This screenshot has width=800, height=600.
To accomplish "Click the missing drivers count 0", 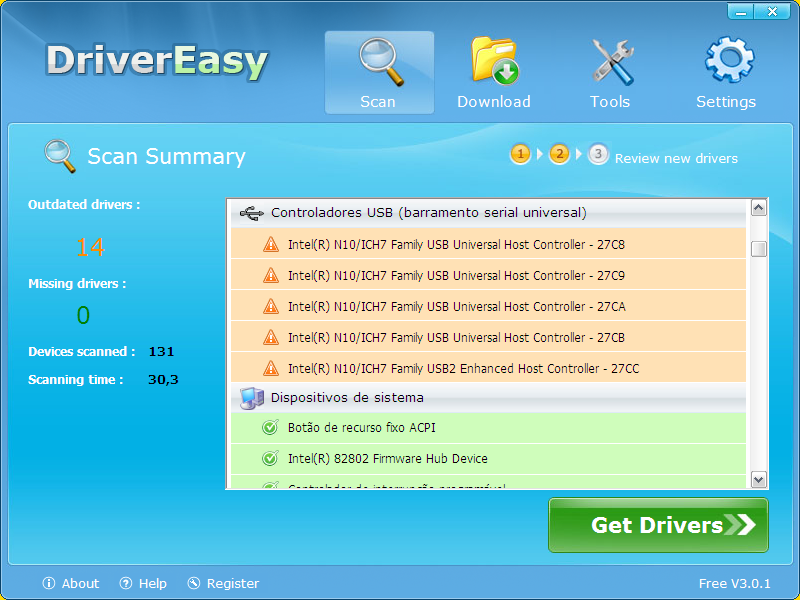I will [83, 315].
